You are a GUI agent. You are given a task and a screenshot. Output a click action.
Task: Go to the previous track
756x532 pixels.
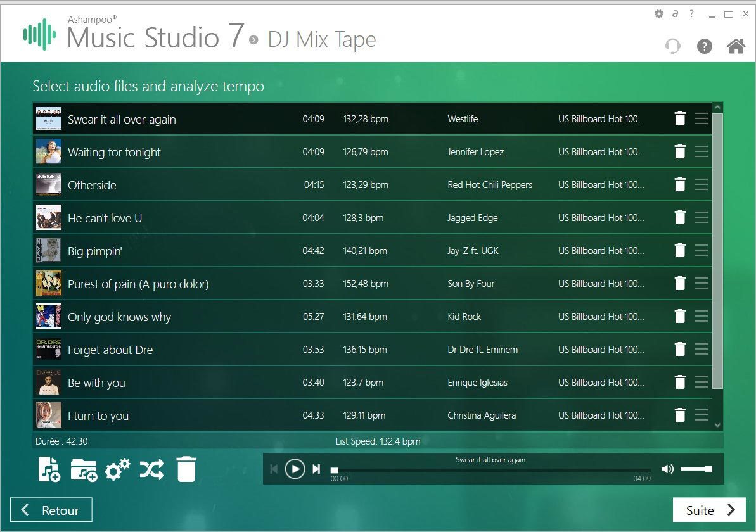274,469
